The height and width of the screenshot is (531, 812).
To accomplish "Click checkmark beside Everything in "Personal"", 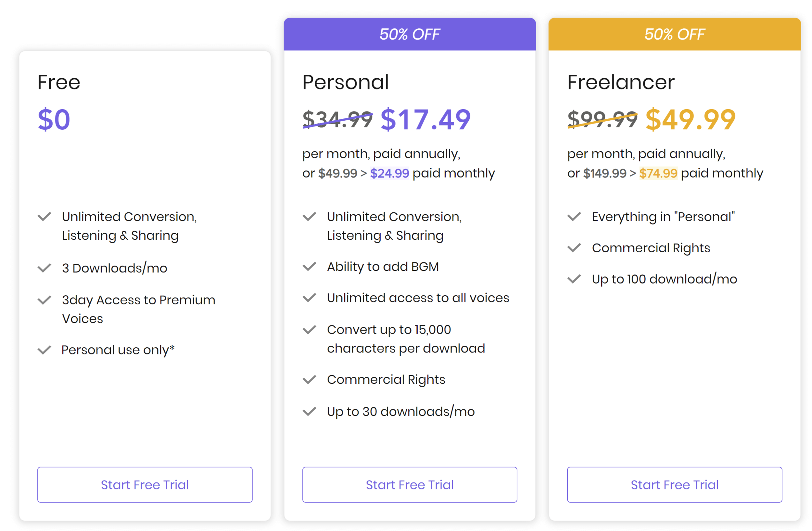I will click(x=574, y=217).
